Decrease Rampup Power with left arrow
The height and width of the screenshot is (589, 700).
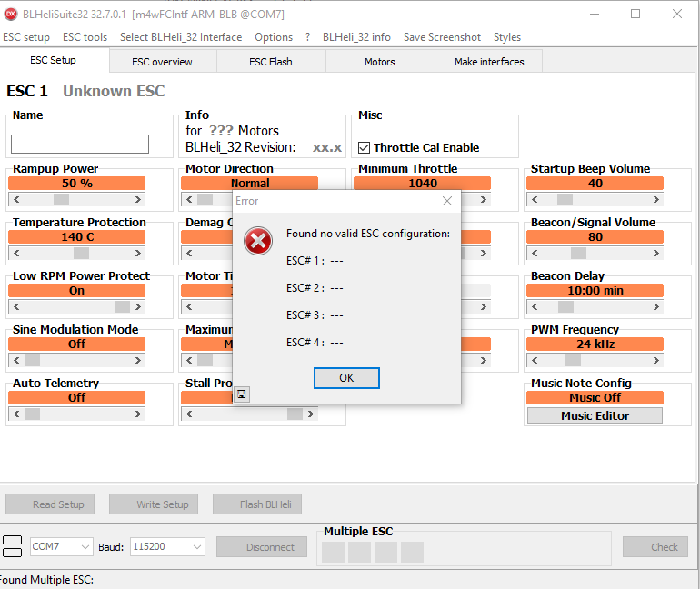click(16, 199)
